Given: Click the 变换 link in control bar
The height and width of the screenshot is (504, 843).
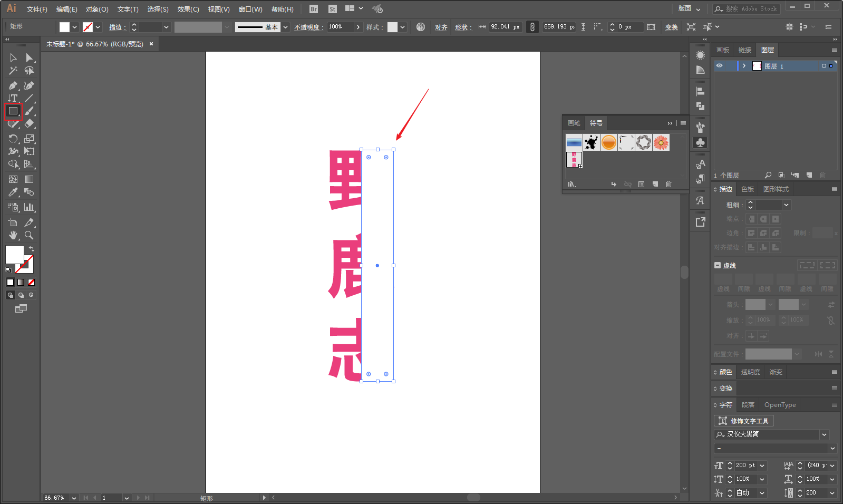Looking at the screenshot, I should [x=671, y=27].
